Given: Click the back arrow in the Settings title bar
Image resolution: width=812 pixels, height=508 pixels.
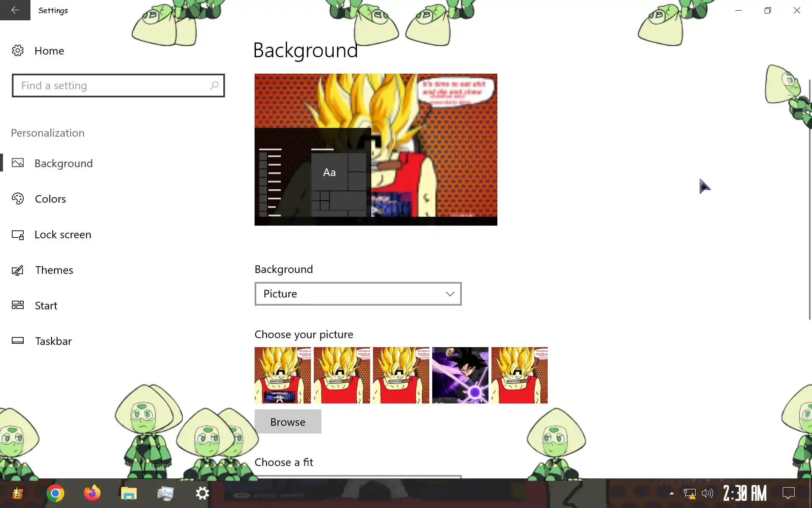Looking at the screenshot, I should click(15, 10).
